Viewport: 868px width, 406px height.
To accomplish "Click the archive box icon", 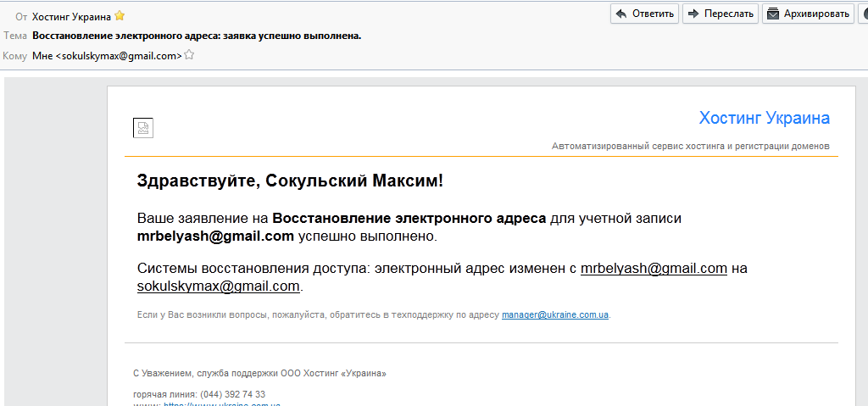I will pos(773,14).
